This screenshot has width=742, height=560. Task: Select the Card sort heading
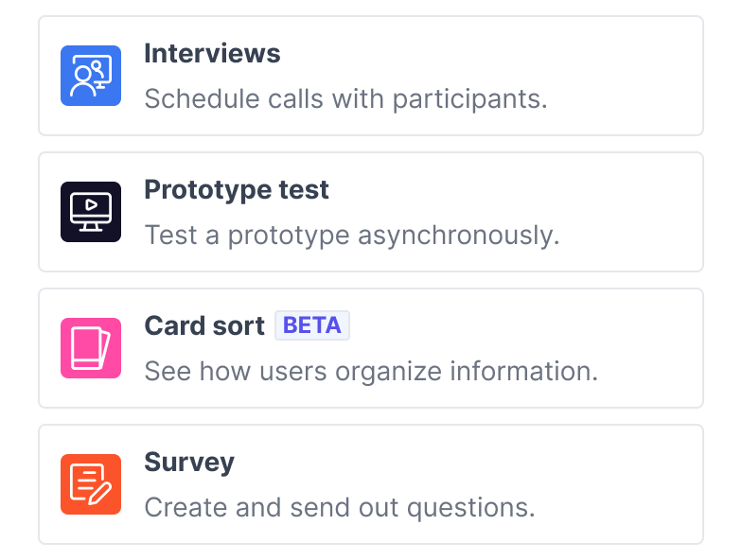coord(204,325)
